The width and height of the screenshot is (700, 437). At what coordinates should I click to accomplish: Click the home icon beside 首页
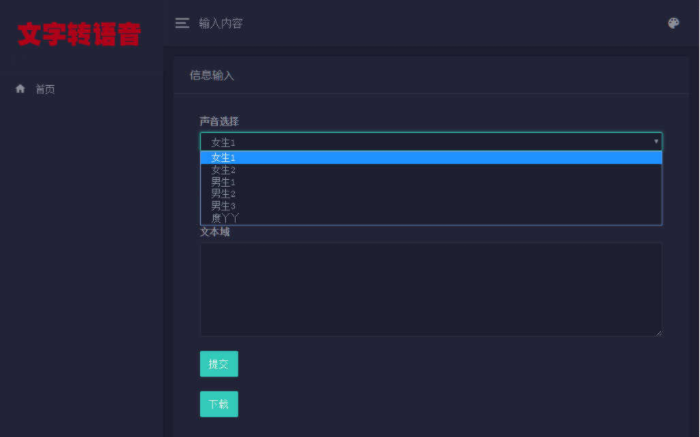[20, 88]
